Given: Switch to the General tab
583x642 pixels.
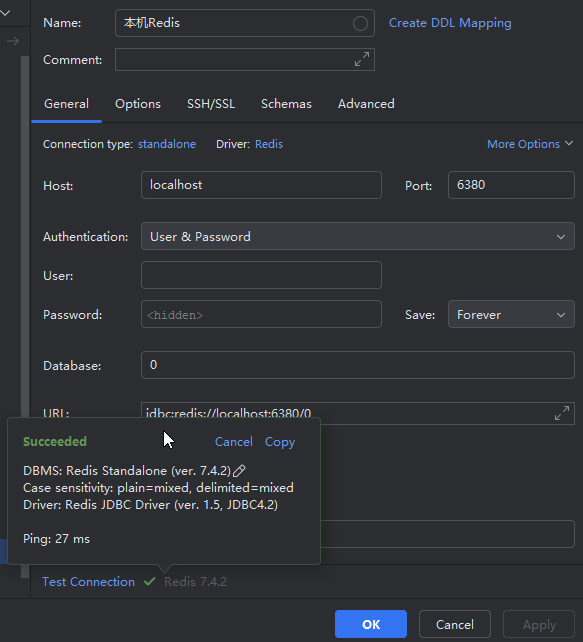Looking at the screenshot, I should (x=66, y=104).
